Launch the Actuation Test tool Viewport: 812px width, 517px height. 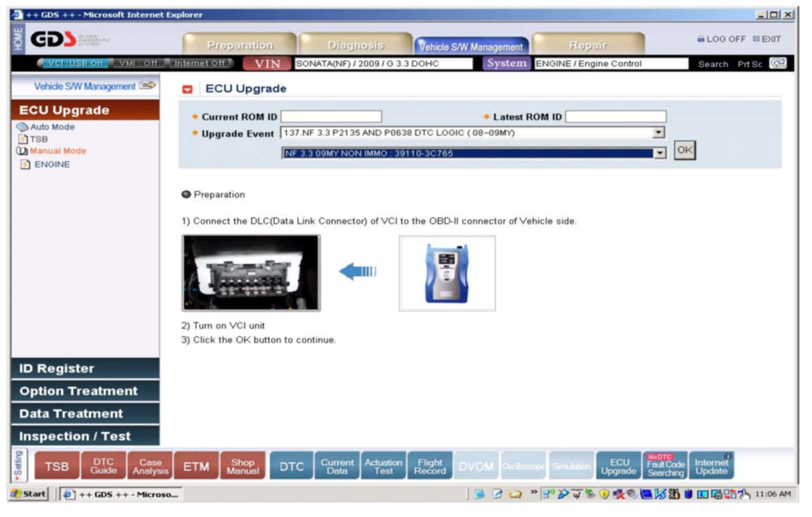383,466
